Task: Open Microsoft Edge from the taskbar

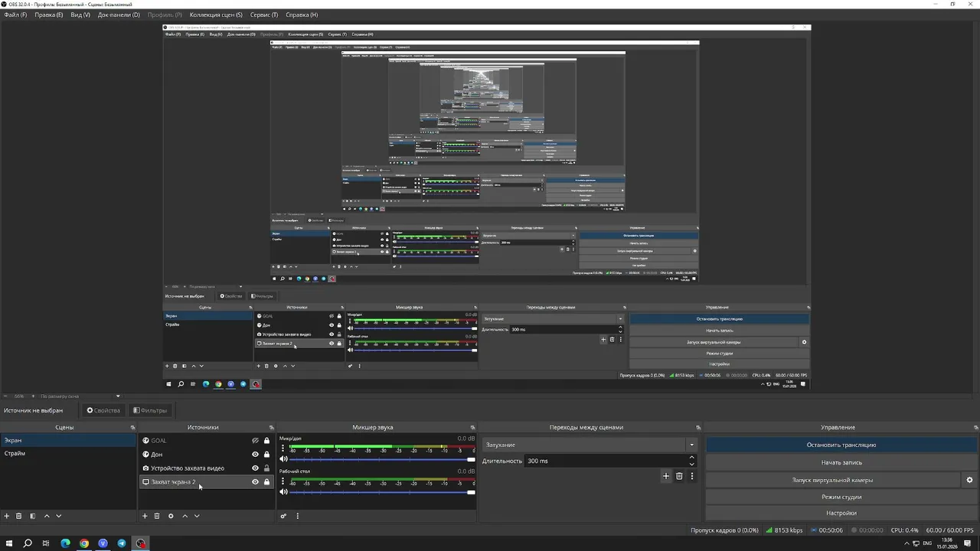Action: pos(65,543)
